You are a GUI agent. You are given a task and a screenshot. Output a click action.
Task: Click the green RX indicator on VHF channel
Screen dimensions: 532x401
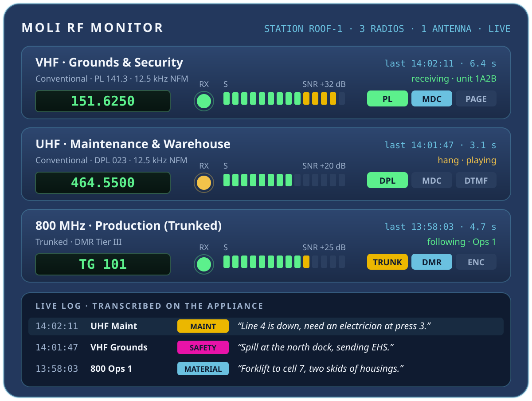204,101
